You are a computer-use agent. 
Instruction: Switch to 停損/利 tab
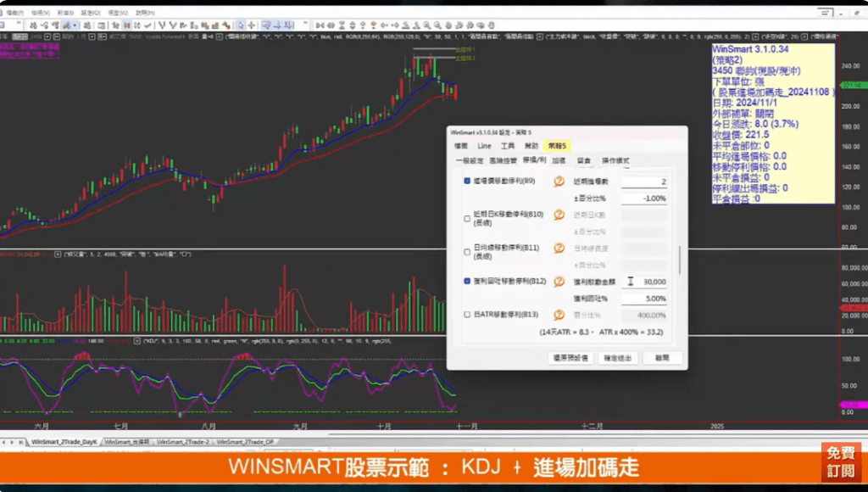click(x=534, y=160)
